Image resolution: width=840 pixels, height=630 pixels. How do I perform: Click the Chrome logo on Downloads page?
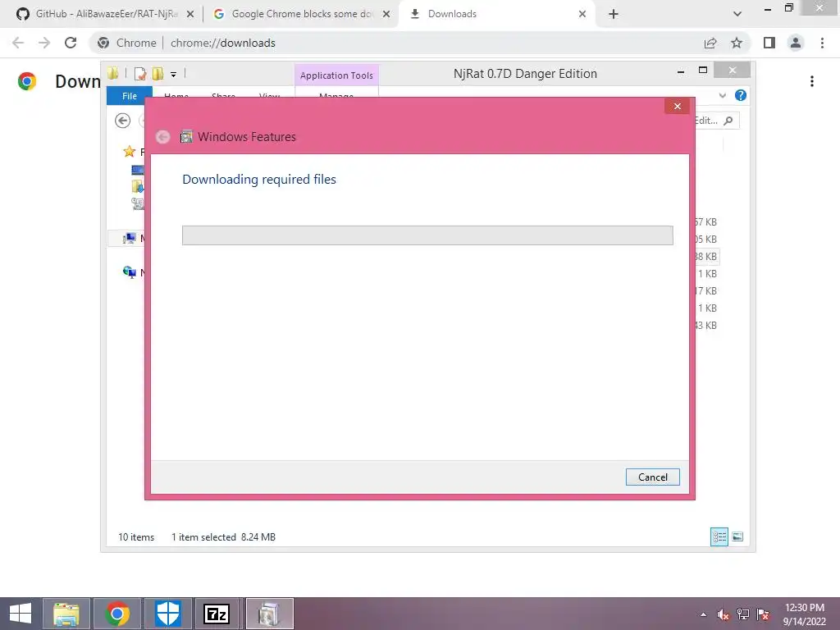pos(27,81)
